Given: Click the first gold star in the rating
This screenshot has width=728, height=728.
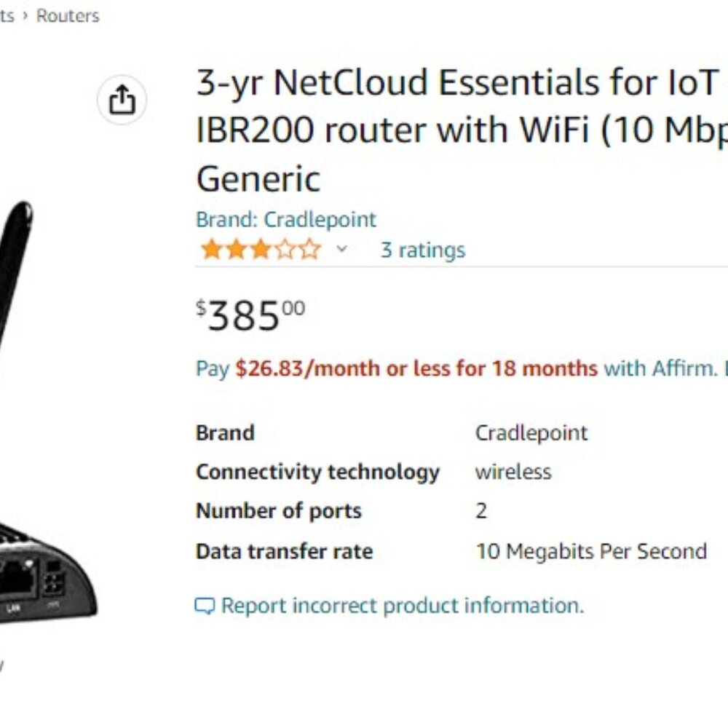Looking at the screenshot, I should (x=211, y=249).
